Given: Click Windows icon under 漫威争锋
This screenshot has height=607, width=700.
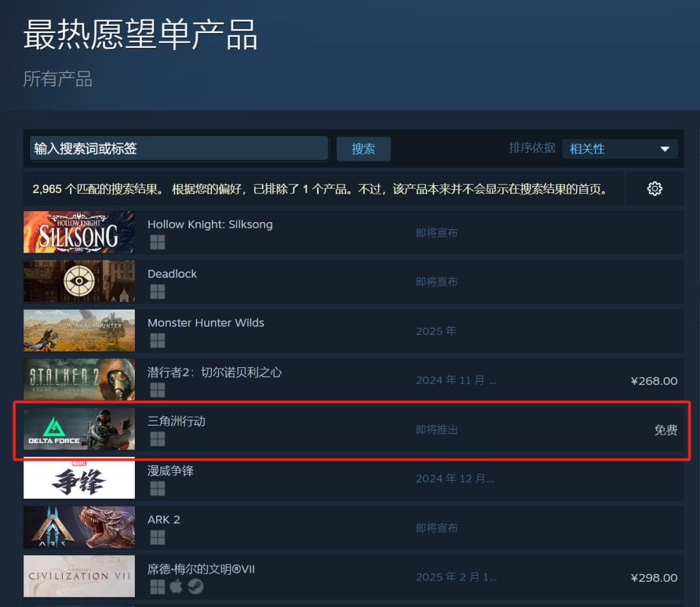Looking at the screenshot, I should tap(157, 488).
